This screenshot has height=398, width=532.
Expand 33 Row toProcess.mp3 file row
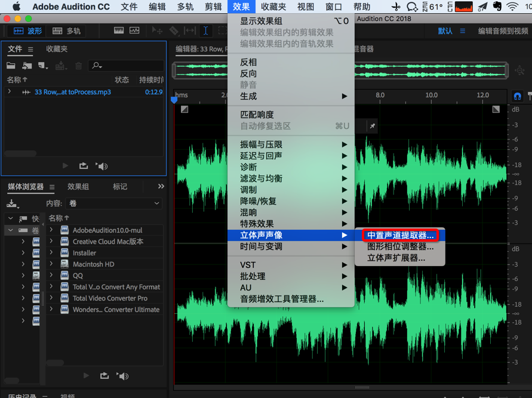click(10, 91)
